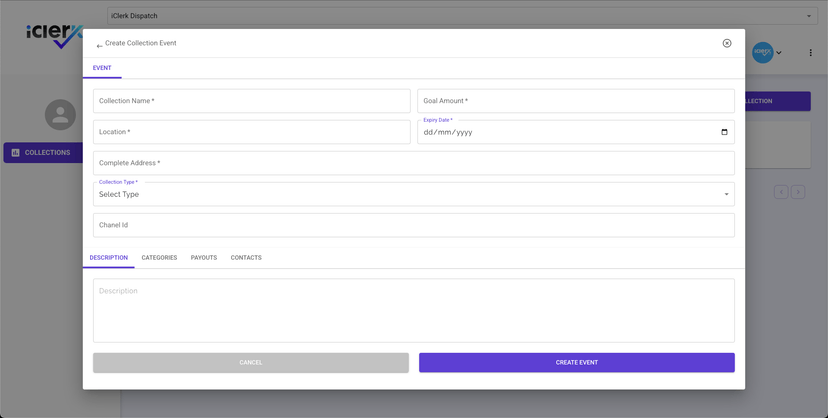Screen dimensions: 828x418
Task: Close the Create Collection Event dialog
Action: point(727,43)
